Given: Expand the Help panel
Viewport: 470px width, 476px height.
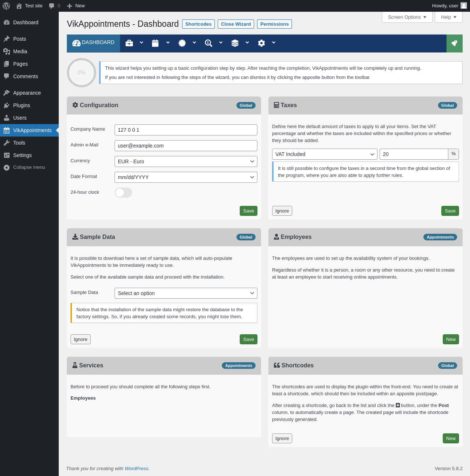Looking at the screenshot, I should click(x=449, y=17).
